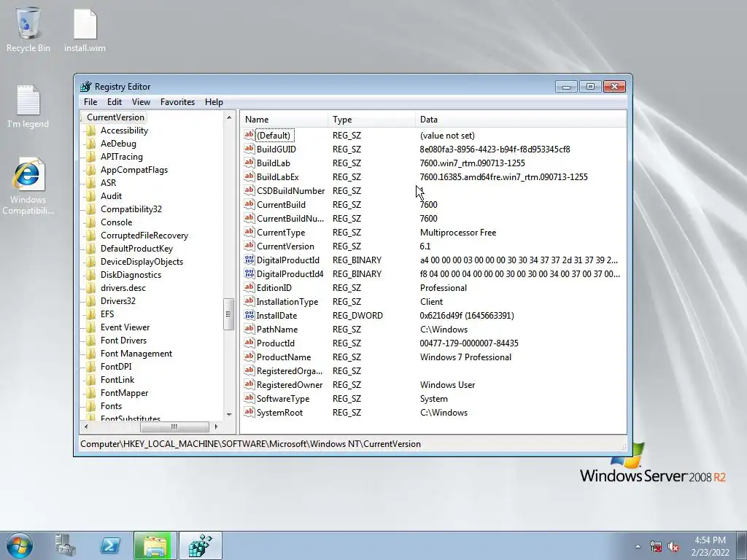The height and width of the screenshot is (560, 747).
Task: Click tree pane scroll right arrow
Action: tap(216, 427)
